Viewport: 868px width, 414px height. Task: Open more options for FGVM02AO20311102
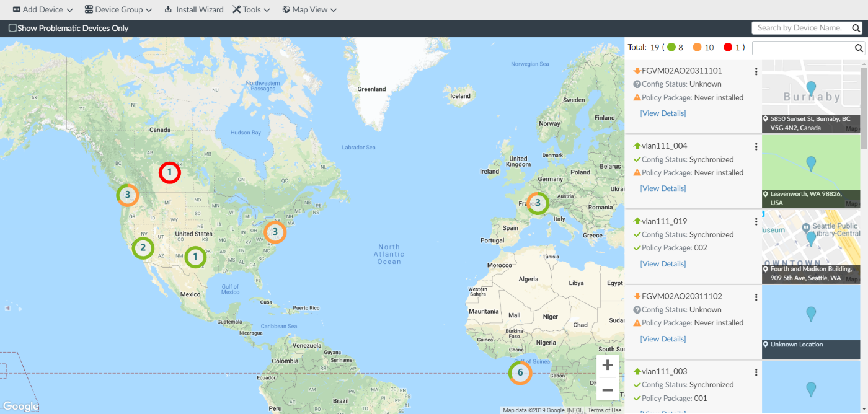pos(756,297)
